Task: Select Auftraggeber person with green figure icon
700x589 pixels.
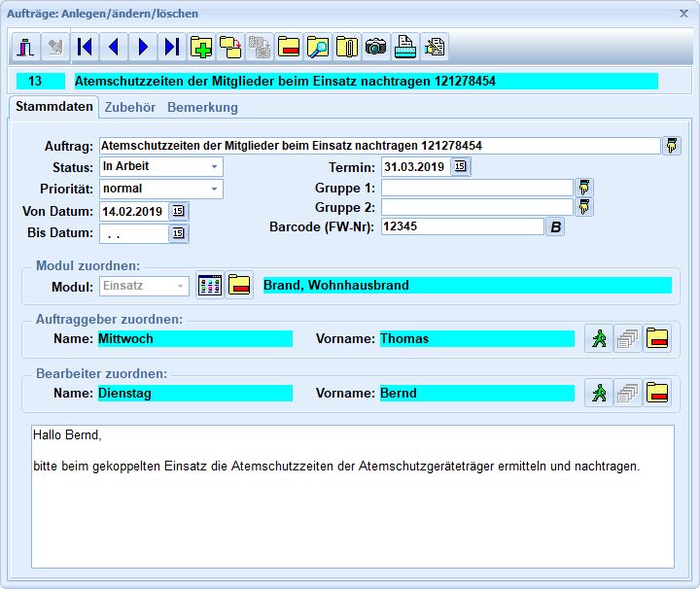Action: tap(599, 338)
